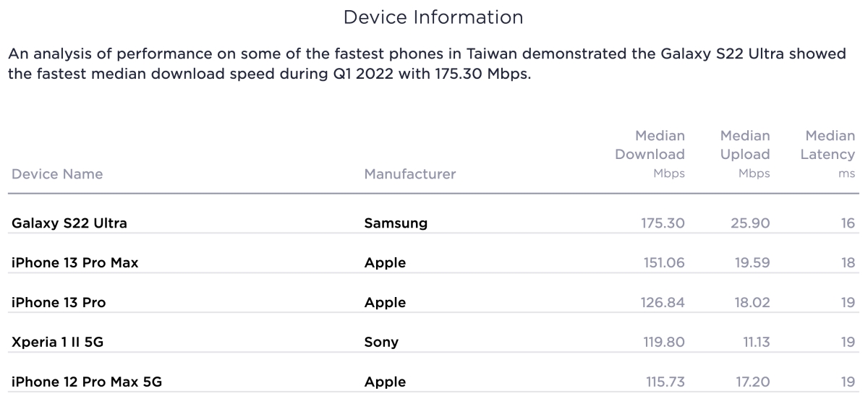The width and height of the screenshot is (868, 404).
Task: Click the 175.30 download speed value
Action: [663, 223]
